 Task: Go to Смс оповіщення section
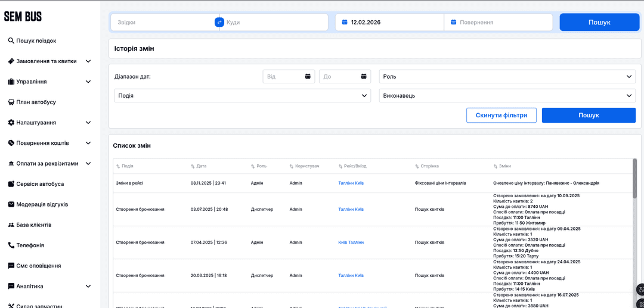coord(38,266)
